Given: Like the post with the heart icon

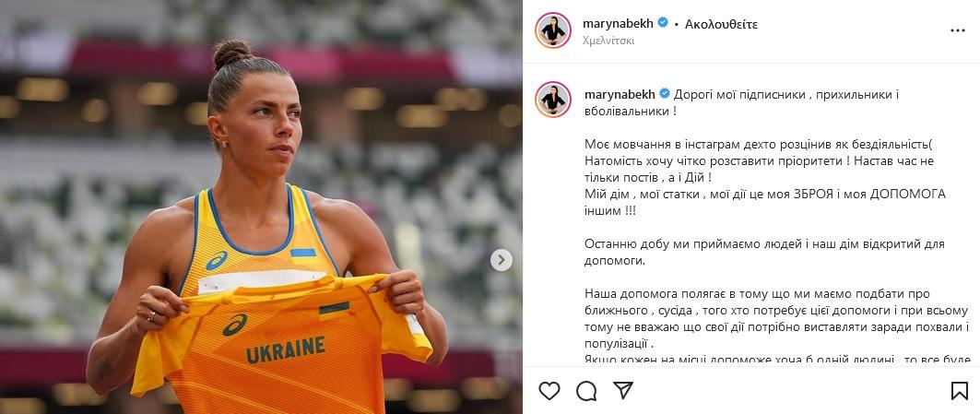Looking at the screenshot, I should click(x=549, y=391).
